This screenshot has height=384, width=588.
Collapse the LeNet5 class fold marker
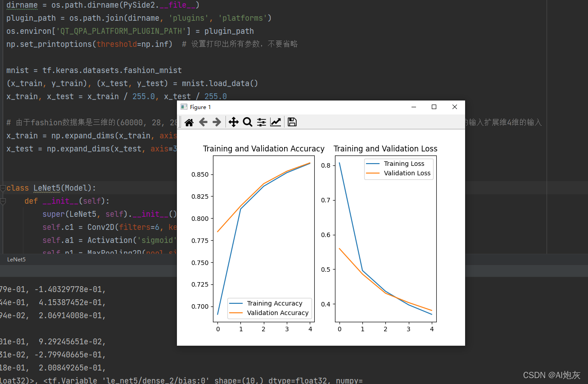3,188
